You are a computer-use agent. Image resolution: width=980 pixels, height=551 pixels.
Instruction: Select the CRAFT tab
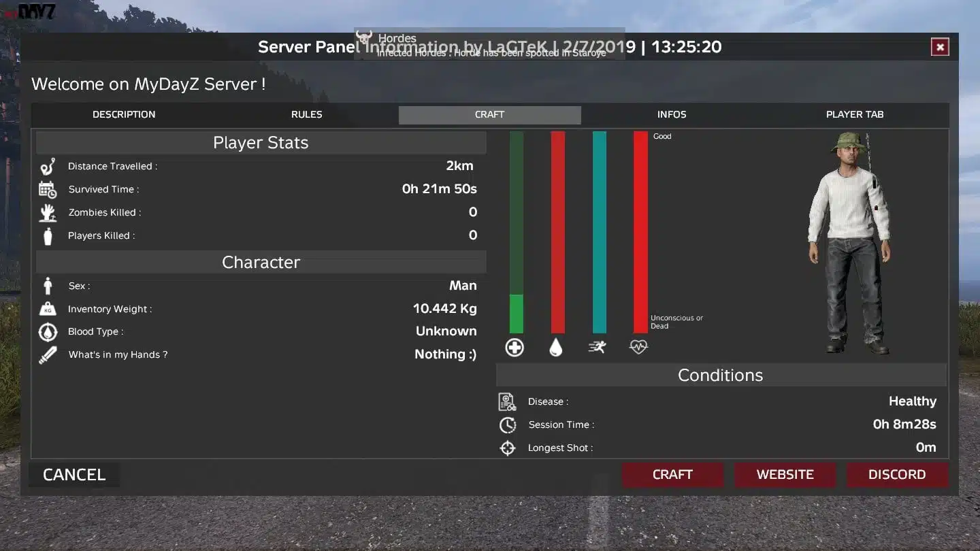coord(490,114)
